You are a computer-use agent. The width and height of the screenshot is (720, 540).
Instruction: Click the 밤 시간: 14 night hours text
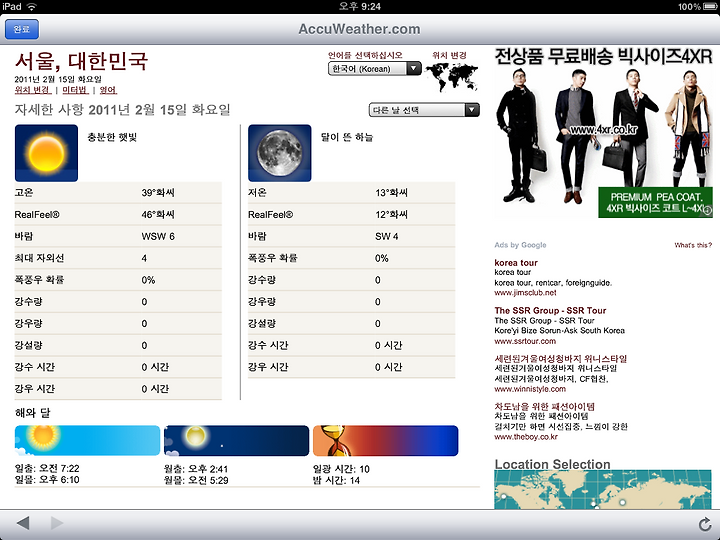click(336, 480)
